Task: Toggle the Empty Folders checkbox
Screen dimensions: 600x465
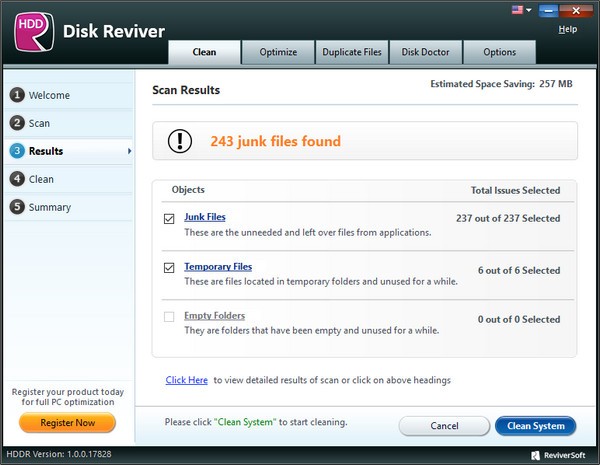Action: pyautogui.click(x=169, y=317)
